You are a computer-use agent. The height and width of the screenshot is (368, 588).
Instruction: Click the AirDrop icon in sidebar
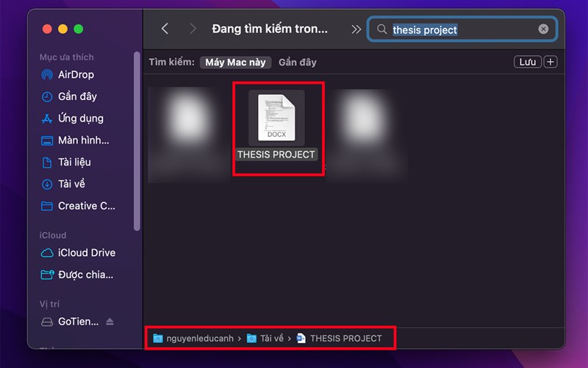pyautogui.click(x=47, y=74)
